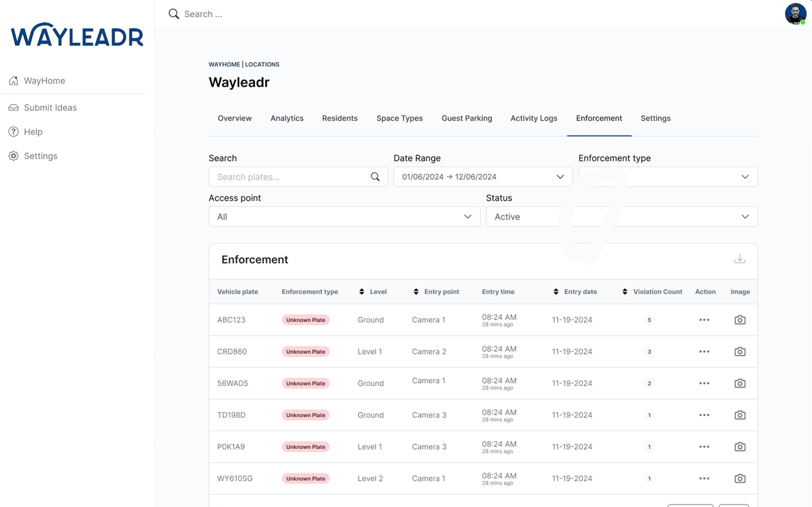Click the Submit Ideas inbox icon

click(14, 107)
